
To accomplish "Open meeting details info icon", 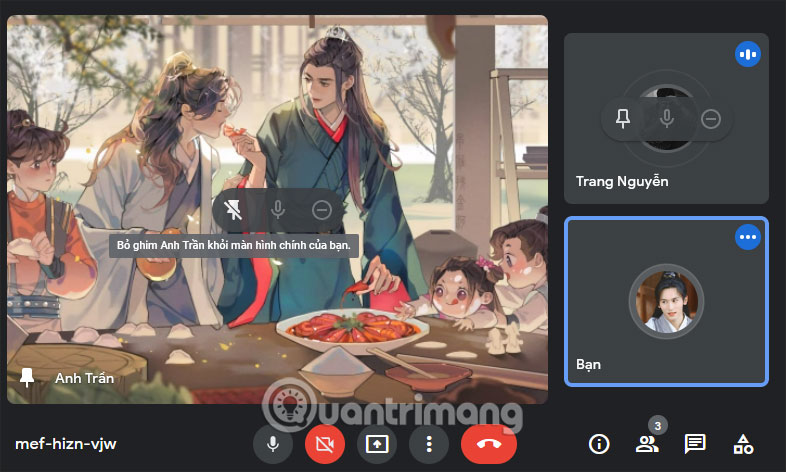I will click(x=599, y=444).
